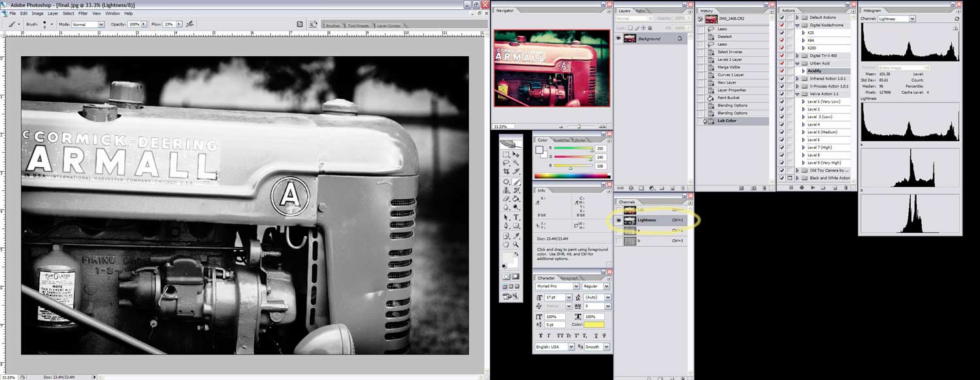Click the yellow Character color swatch
980x380 pixels.
[x=595, y=325]
